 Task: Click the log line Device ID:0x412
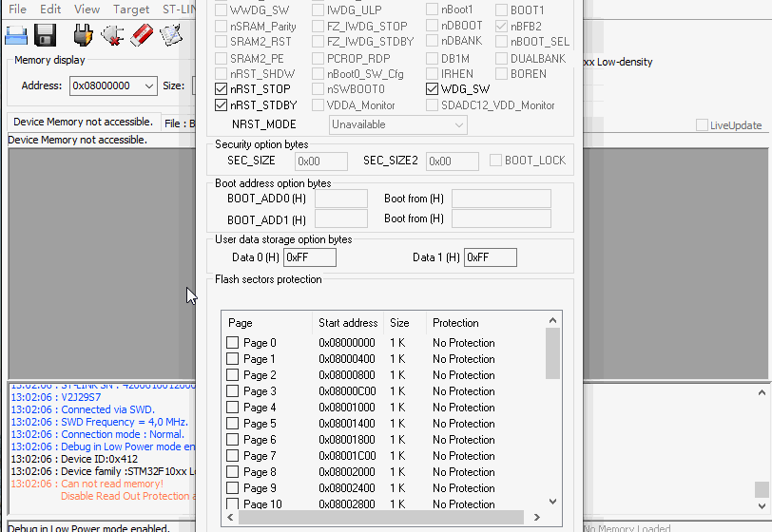point(74,459)
